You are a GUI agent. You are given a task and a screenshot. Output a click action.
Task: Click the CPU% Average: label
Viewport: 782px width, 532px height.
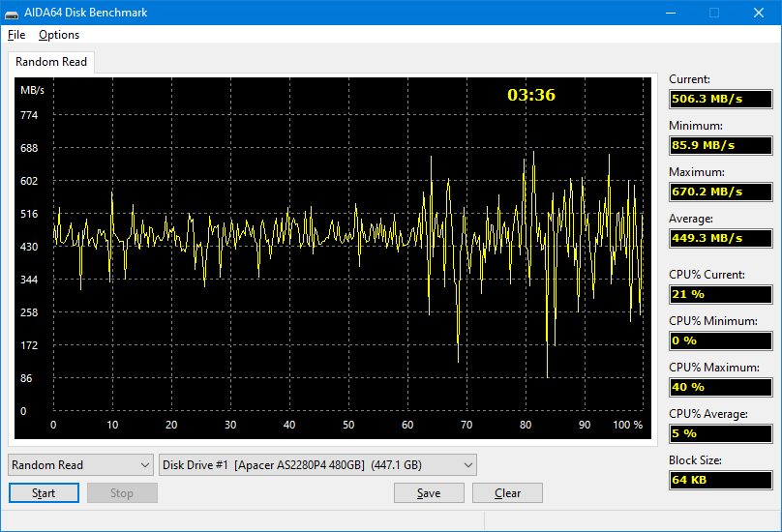point(708,414)
